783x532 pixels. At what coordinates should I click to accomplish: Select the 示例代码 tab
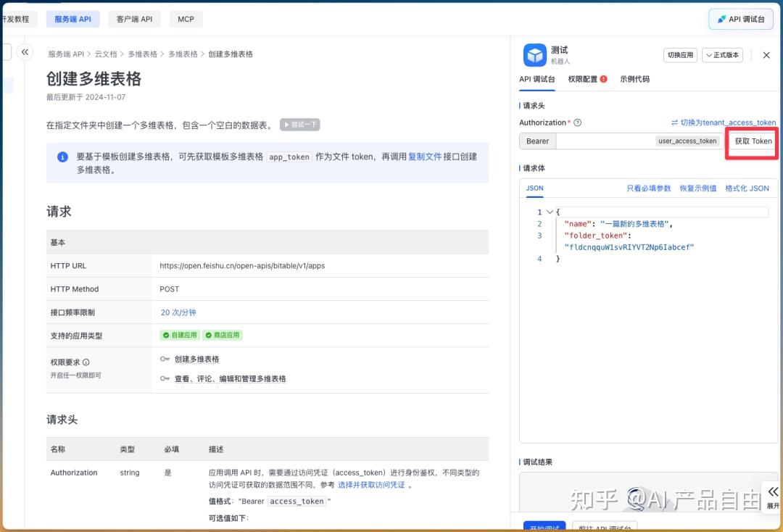(634, 79)
